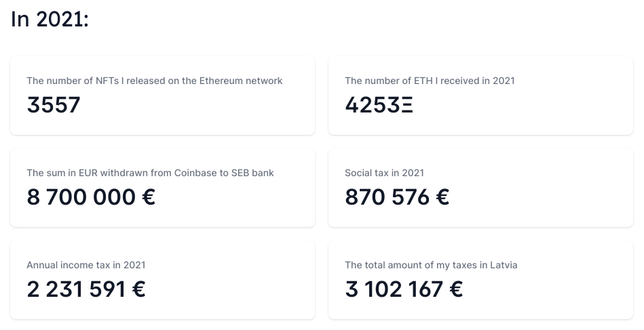
Task: Select the 3557 NFT count value
Action: (x=54, y=105)
